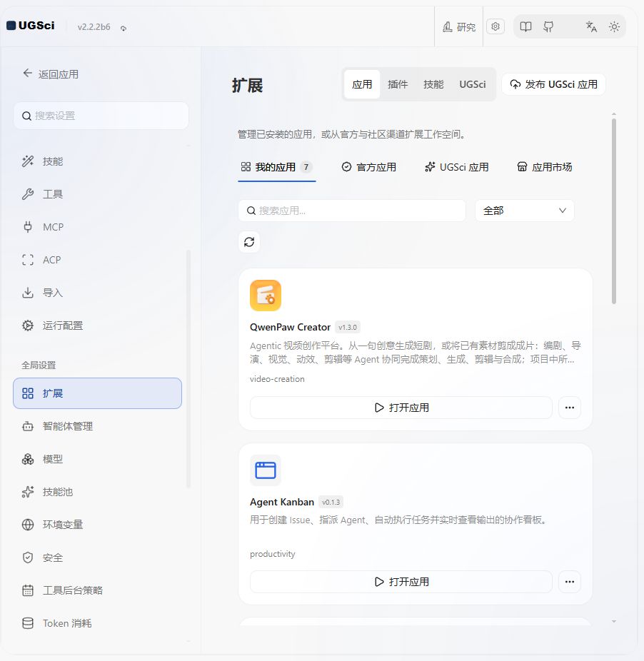Toggle the light/dark theme sun icon
The width and height of the screenshot is (644, 661).
tap(614, 27)
